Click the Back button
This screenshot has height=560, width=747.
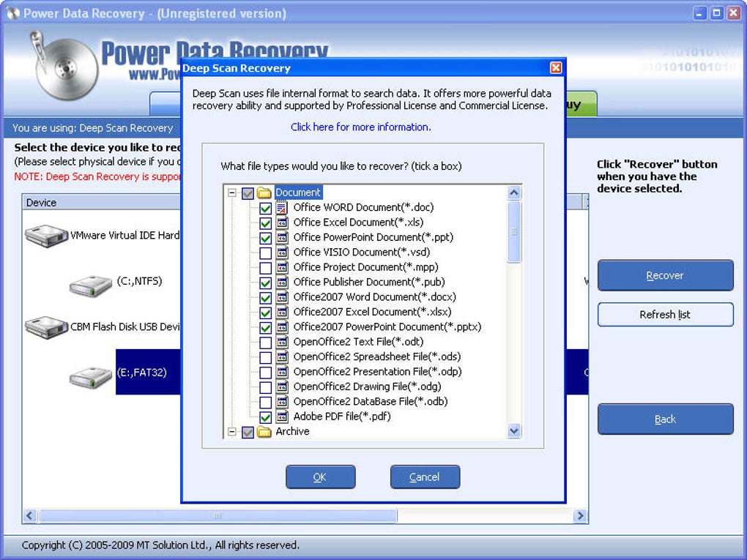(666, 419)
